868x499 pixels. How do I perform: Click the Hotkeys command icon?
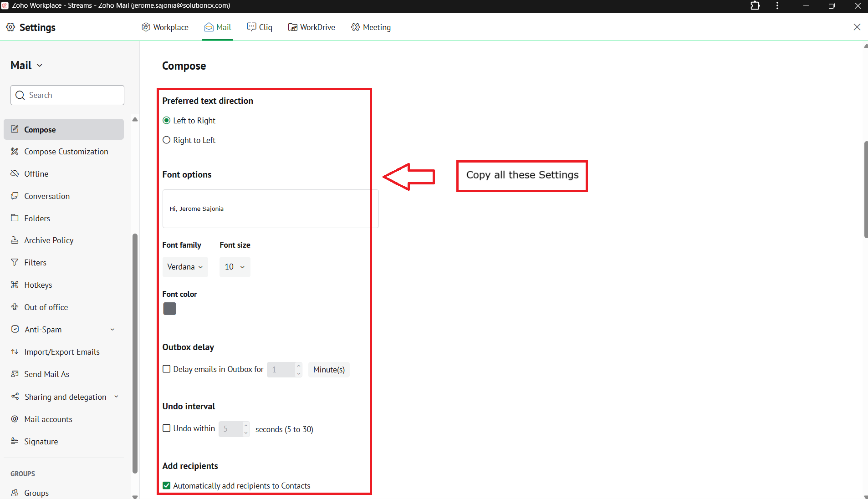(15, 285)
